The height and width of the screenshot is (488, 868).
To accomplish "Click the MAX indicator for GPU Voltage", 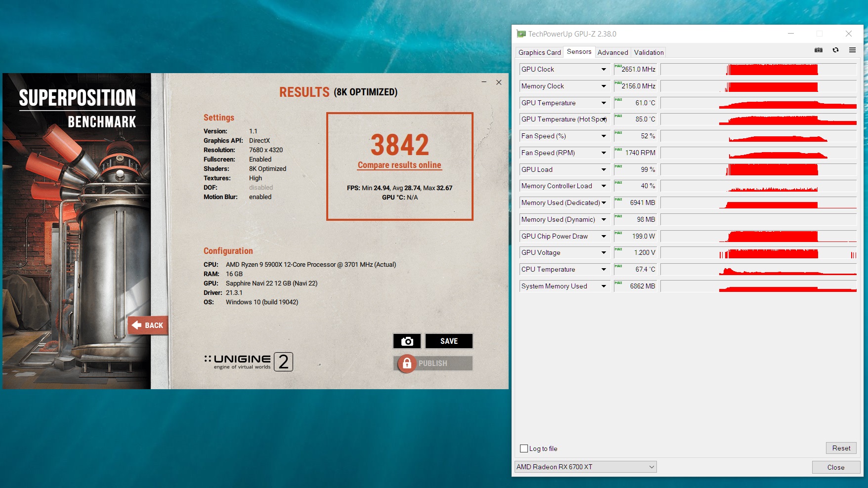I will (x=618, y=249).
